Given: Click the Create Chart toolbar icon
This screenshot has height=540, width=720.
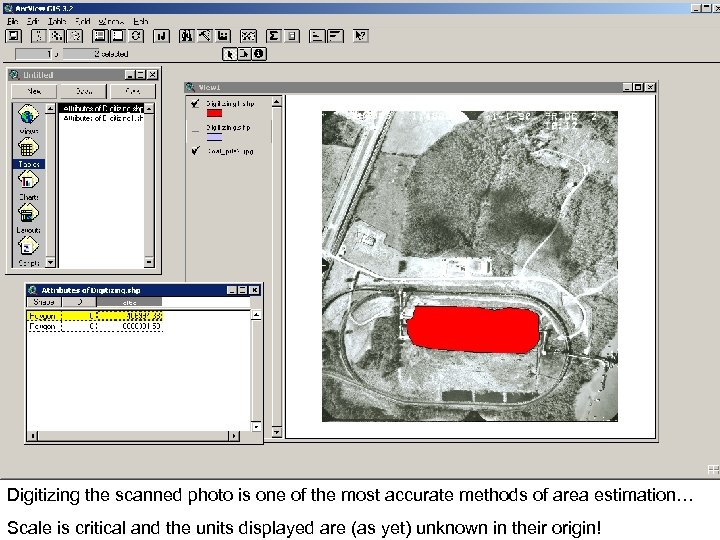Looking at the screenshot, I should click(161, 36).
